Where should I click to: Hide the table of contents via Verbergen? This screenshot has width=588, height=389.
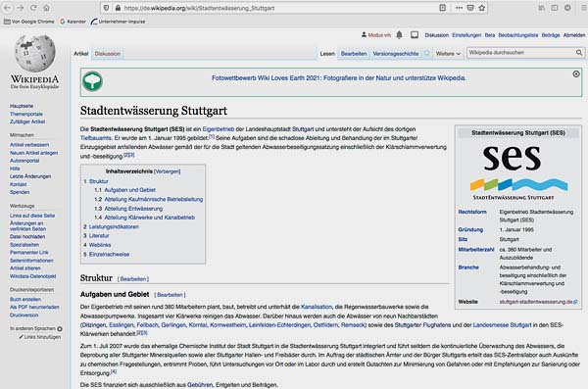click(167, 171)
